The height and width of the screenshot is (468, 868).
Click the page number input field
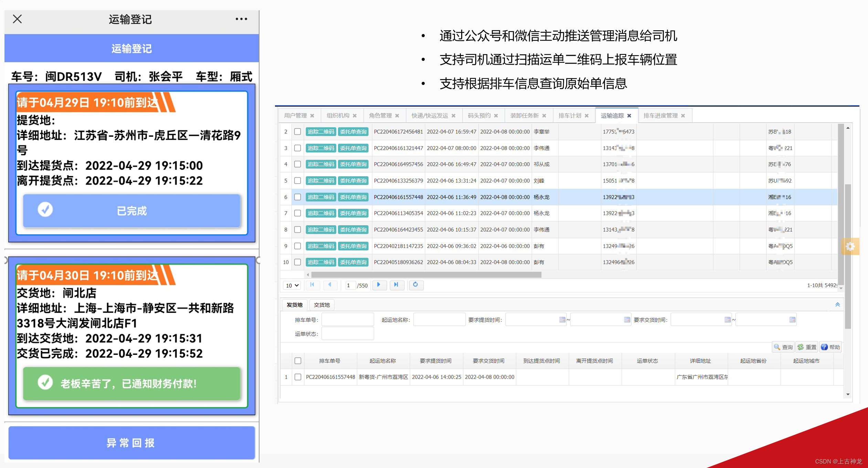point(350,285)
